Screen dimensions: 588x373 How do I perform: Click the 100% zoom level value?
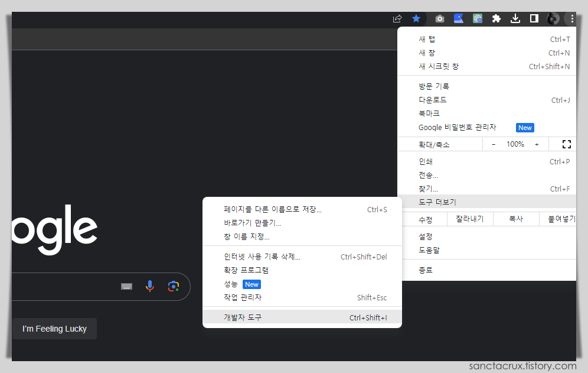[515, 144]
